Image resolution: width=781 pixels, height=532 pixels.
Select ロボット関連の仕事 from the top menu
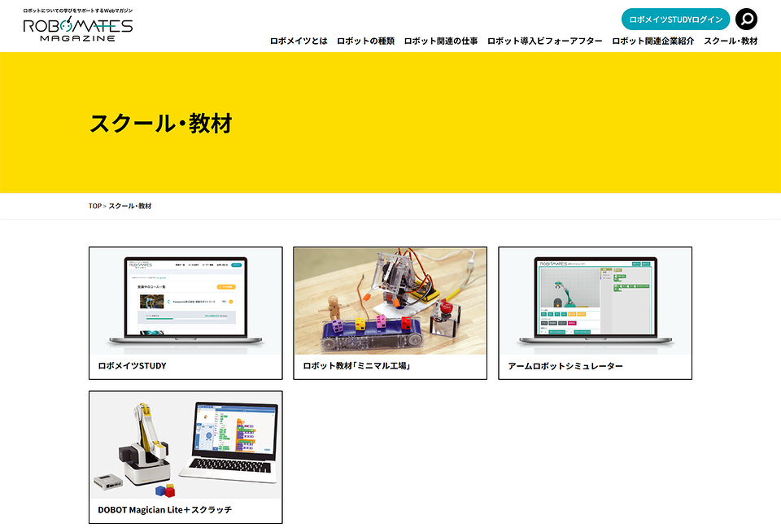click(440, 41)
